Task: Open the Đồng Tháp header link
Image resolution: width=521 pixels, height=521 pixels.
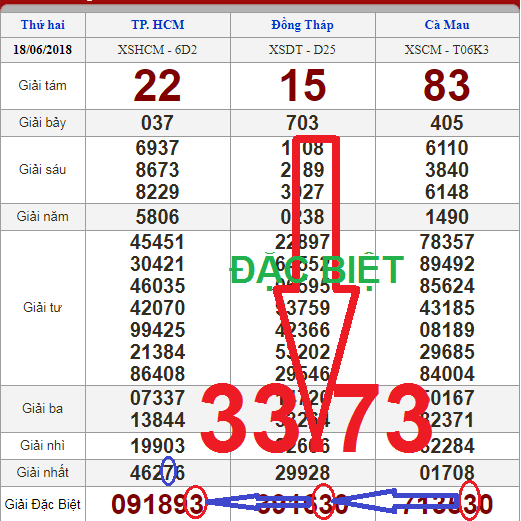Action: pyautogui.click(x=302, y=25)
